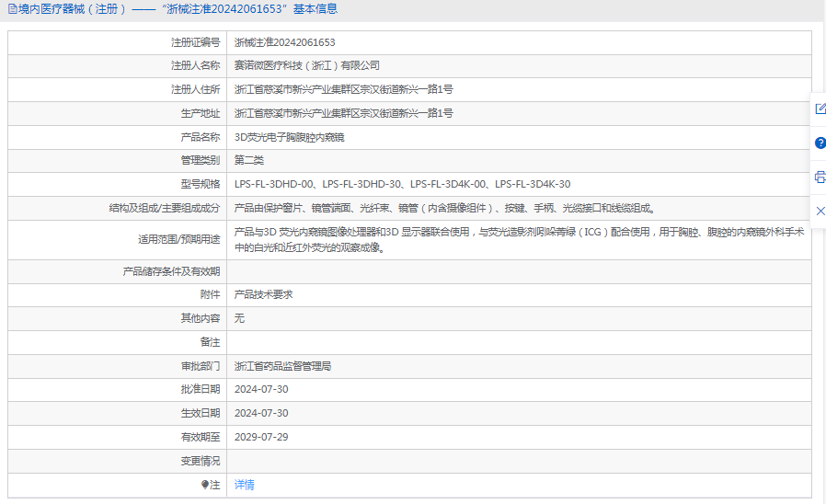
Task: Click approval department 浙江省药品监督管理局
Action: [x=283, y=366]
